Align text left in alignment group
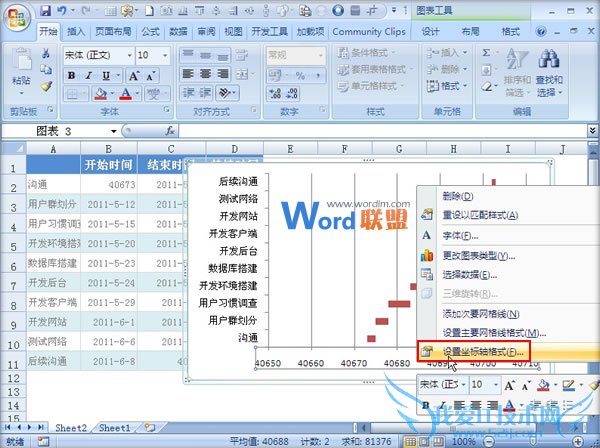 [x=188, y=73]
